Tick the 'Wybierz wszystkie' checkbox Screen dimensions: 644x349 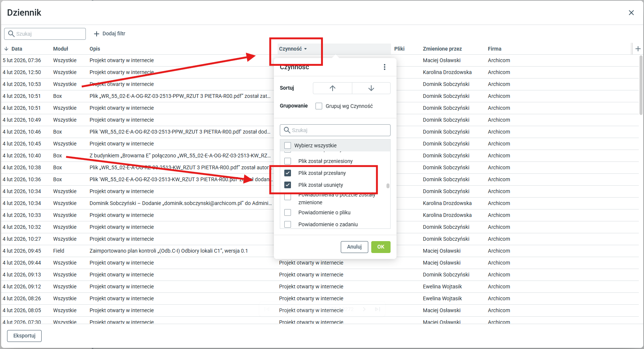(288, 145)
